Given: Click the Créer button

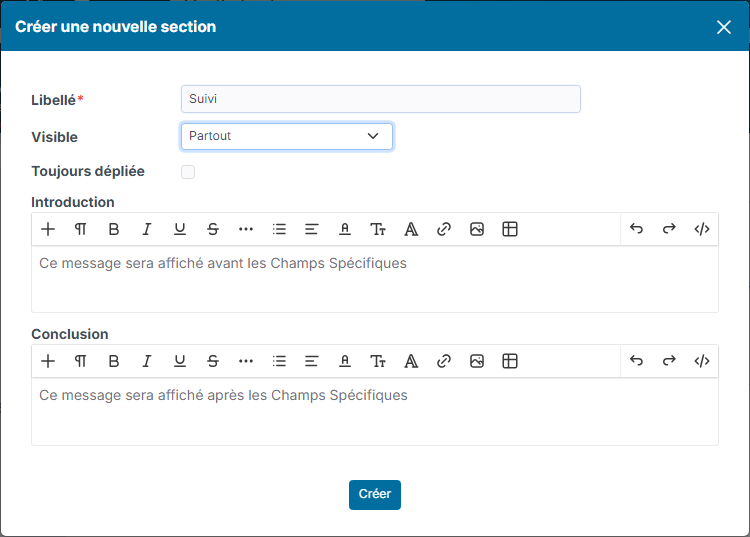Looking at the screenshot, I should (375, 494).
